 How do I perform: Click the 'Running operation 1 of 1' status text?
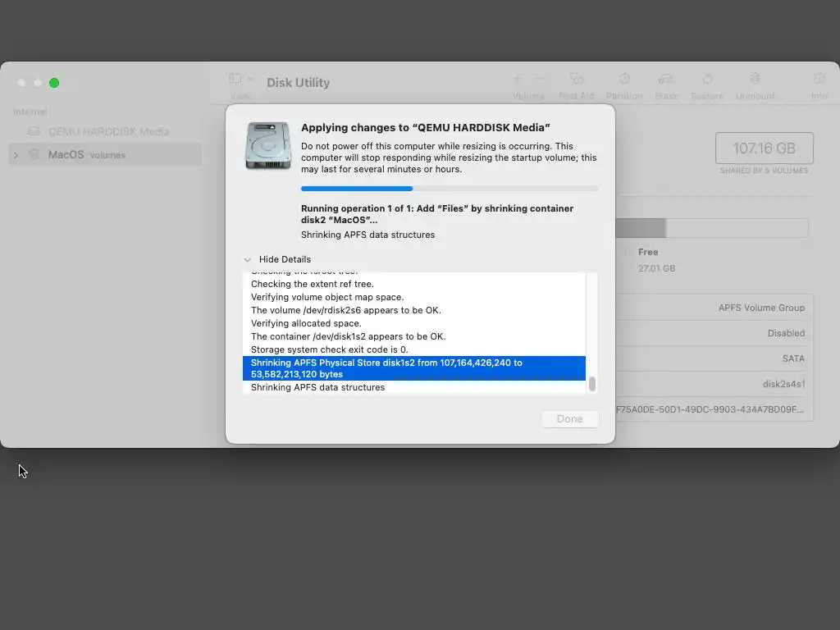[437, 214]
